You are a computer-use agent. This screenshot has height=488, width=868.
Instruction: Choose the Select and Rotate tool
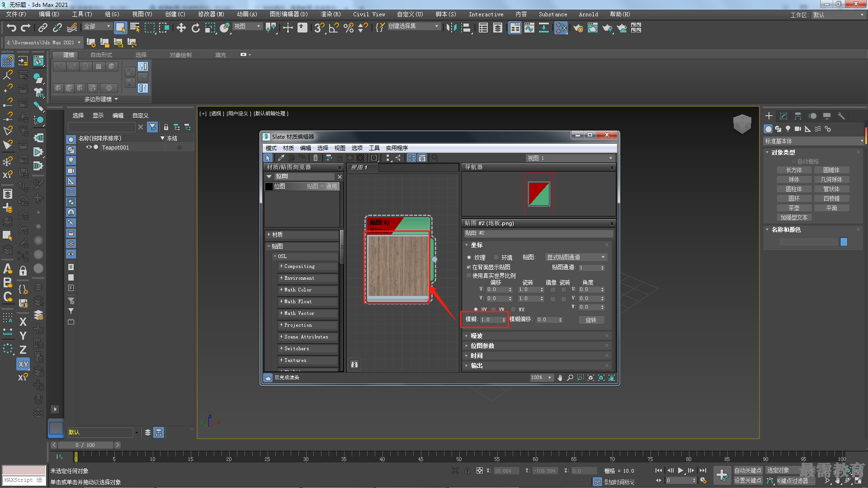pos(196,28)
